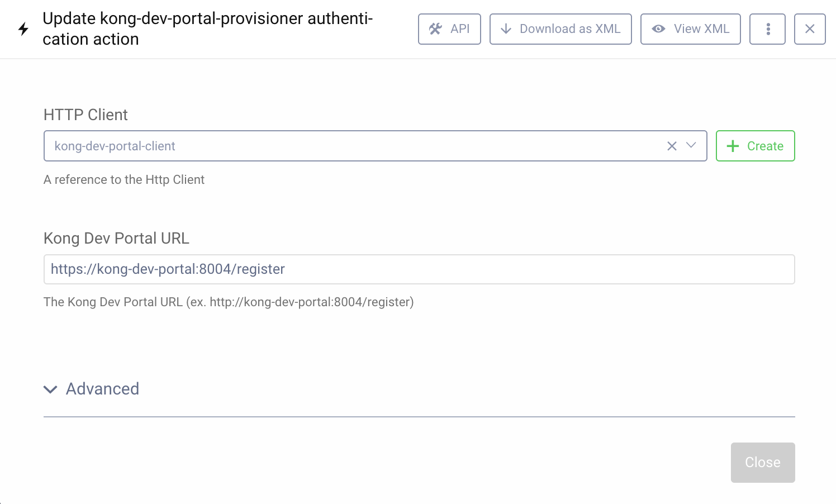Create a new HTTP Client
Viewport: 836px width, 504px height.
click(x=755, y=146)
